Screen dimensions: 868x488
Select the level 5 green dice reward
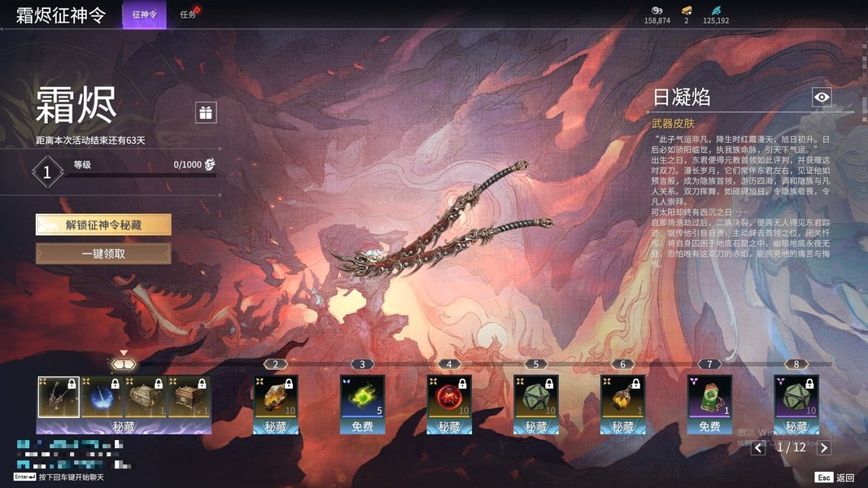point(536,396)
